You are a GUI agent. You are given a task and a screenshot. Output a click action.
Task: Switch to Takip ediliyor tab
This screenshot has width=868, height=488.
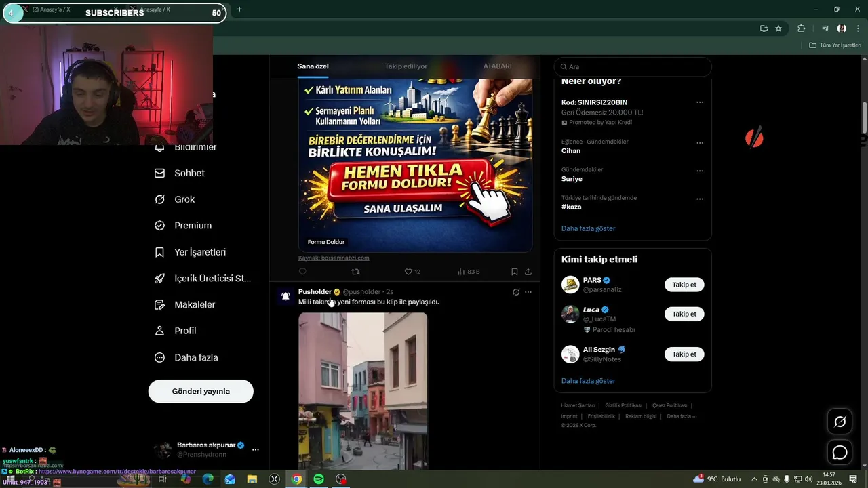(x=406, y=66)
